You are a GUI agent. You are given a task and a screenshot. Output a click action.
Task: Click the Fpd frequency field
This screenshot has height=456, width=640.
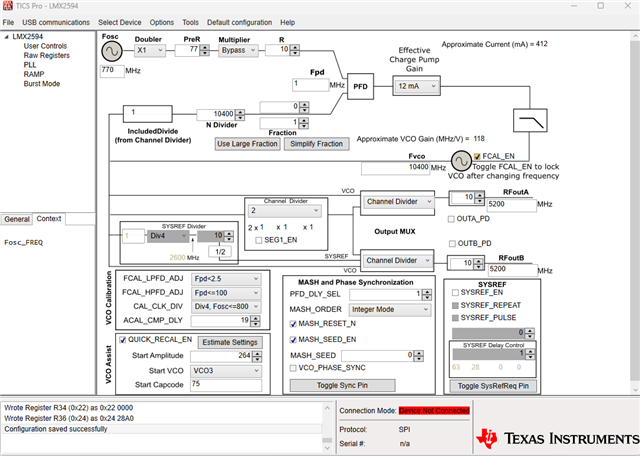click(x=311, y=85)
